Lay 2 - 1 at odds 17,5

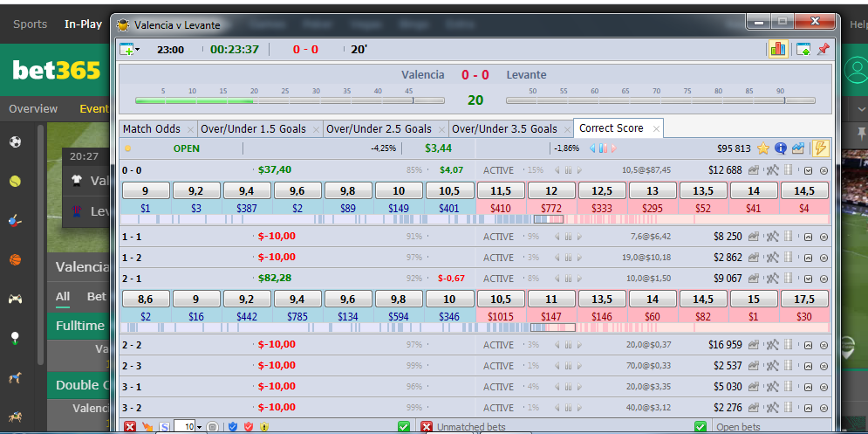point(804,300)
